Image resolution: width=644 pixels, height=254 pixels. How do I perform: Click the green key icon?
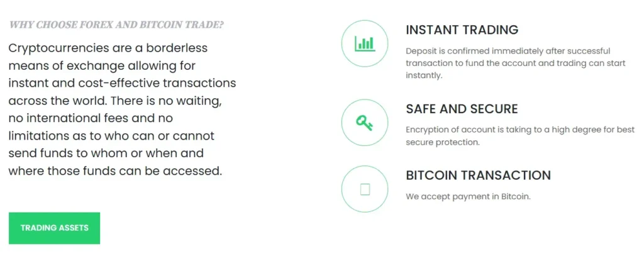365,123
